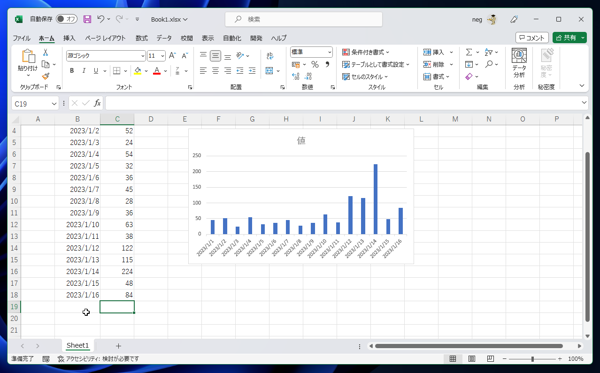Image resolution: width=600 pixels, height=373 pixels.
Task: Click the Accessibility status bar indicator
Action: tap(98, 359)
